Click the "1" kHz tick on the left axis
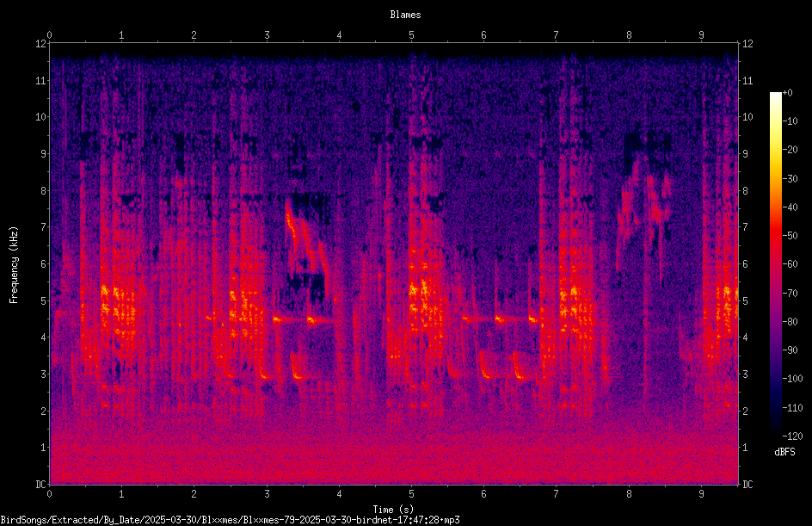 tap(43, 448)
